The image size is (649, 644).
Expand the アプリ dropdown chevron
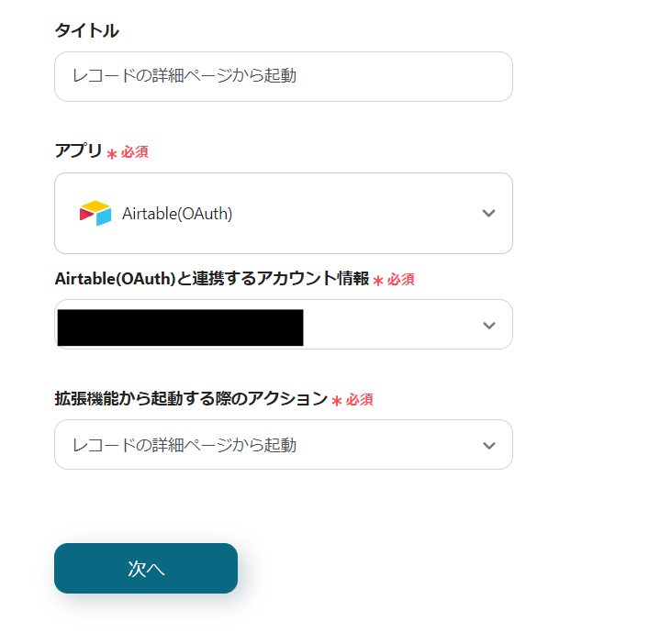[488, 214]
